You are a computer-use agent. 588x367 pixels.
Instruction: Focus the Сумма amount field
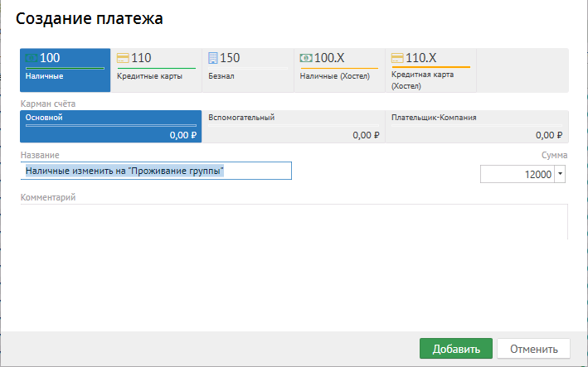(x=518, y=174)
